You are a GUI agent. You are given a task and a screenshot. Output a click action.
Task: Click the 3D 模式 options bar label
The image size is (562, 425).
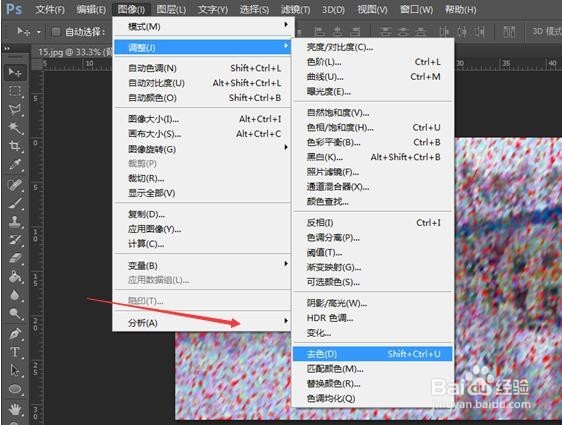tap(547, 32)
